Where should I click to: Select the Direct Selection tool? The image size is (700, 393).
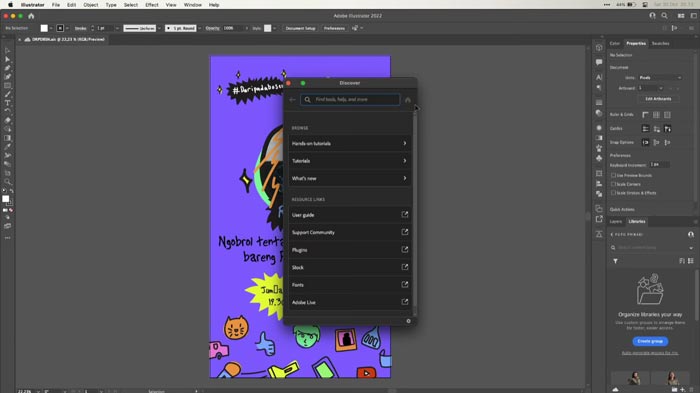(x=7, y=59)
